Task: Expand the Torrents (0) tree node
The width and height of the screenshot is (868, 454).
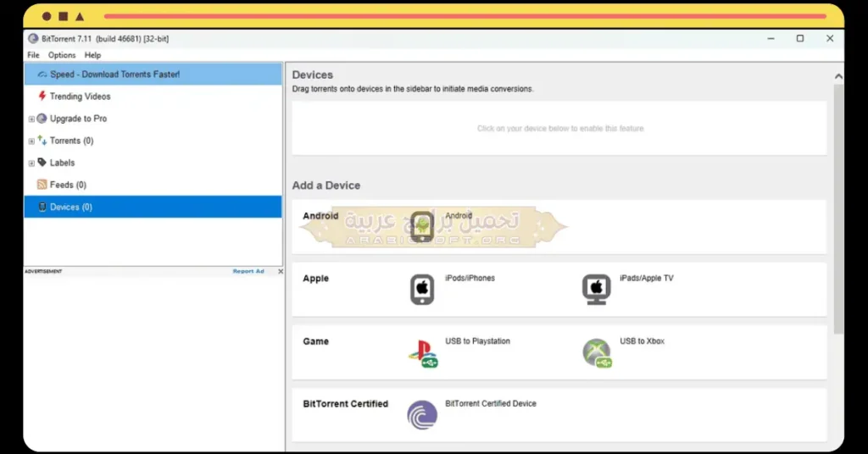Action: point(31,141)
